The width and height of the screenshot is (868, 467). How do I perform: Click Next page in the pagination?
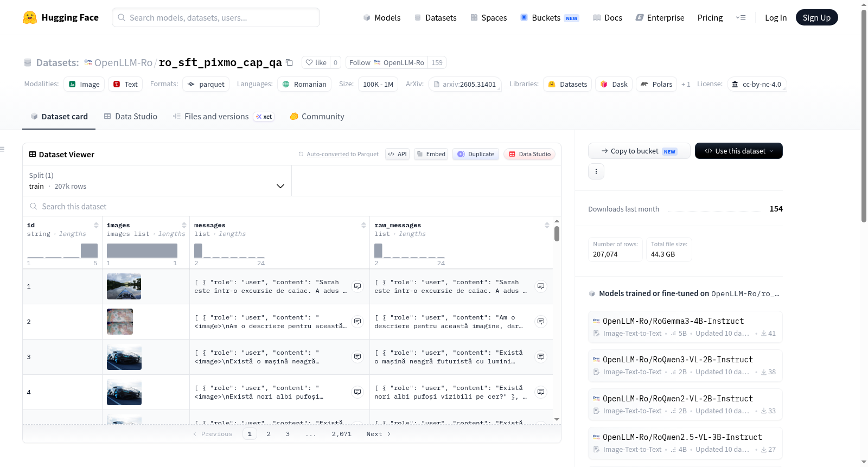coord(379,434)
